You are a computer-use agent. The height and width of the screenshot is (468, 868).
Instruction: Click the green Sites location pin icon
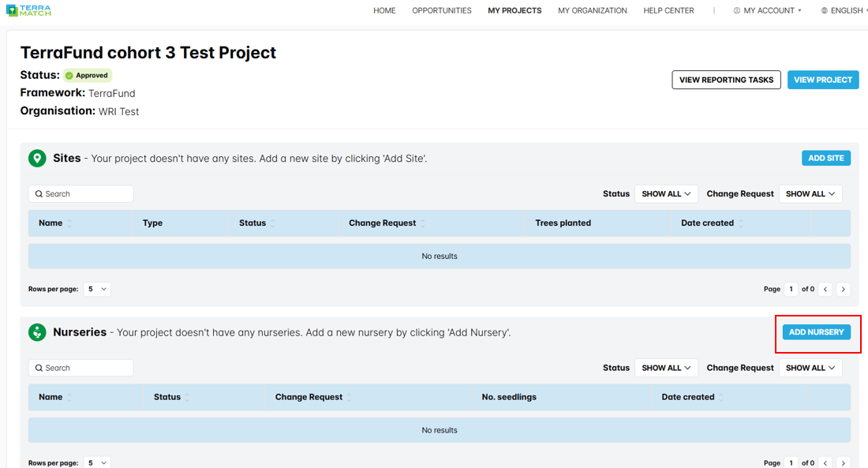37,159
